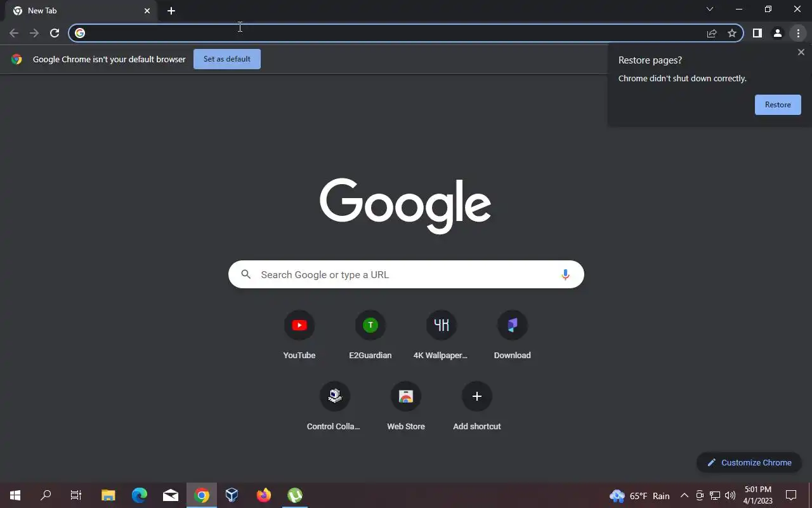This screenshot has width=812, height=508.
Task: Bookmark this tab with the star icon
Action: pyautogui.click(x=732, y=33)
